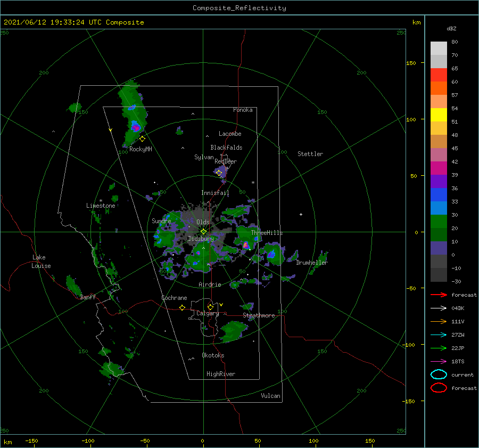Click the cyan 27ZW arrow icon
Screen dimensions: 479x448
[439, 335]
